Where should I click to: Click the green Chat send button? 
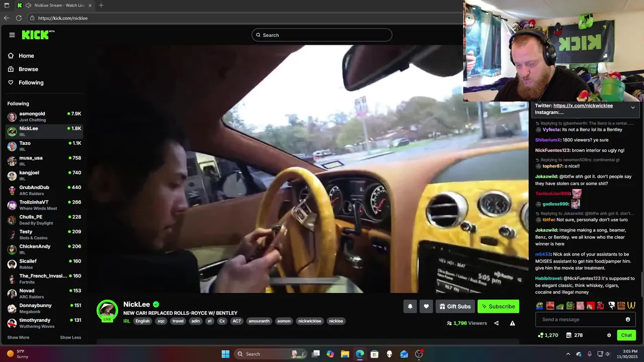tap(626, 335)
